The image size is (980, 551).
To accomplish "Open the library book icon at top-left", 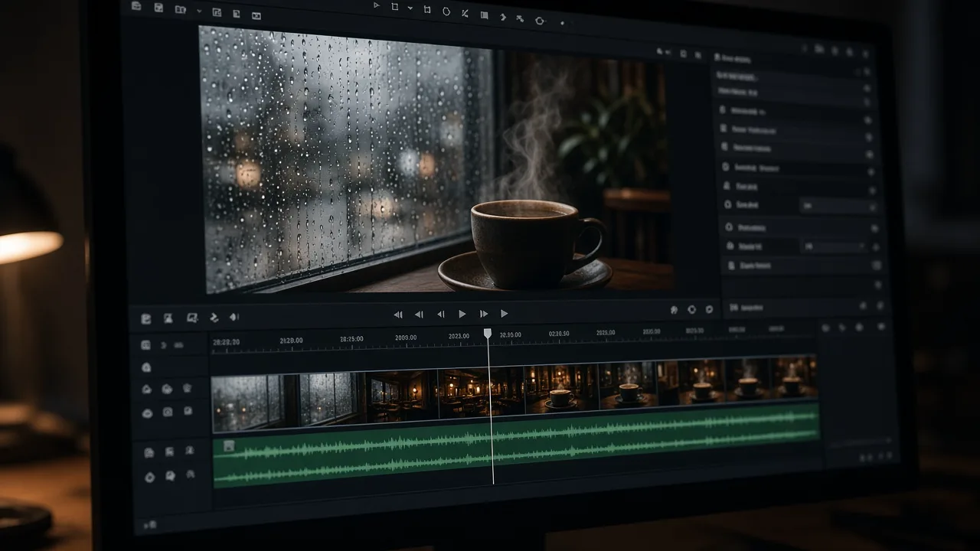I will click(180, 9).
